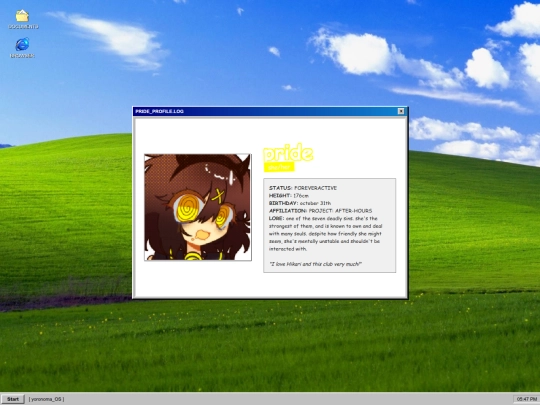Open the Documents folder desktop icon
Viewport: 540px width, 405px height.
23,19
